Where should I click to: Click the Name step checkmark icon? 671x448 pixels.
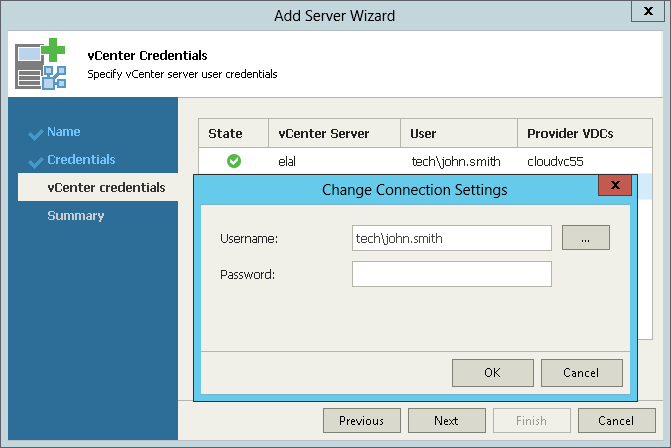pyautogui.click(x=36, y=134)
